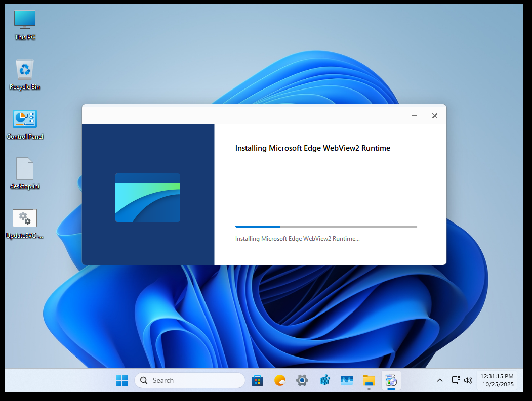
Task: Open the volume speaker tray icon
Action: 468,380
